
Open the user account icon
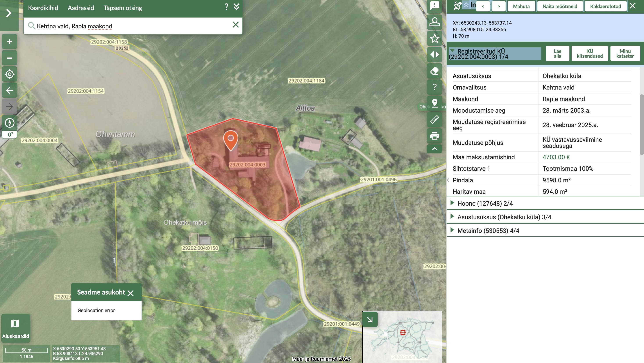[435, 22]
